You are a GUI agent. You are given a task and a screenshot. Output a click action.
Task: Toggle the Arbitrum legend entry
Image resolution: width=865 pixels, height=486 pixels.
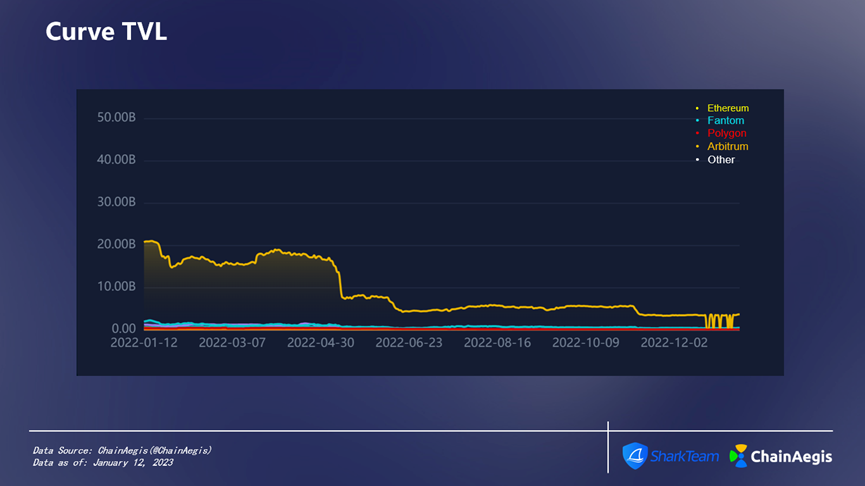click(722, 146)
